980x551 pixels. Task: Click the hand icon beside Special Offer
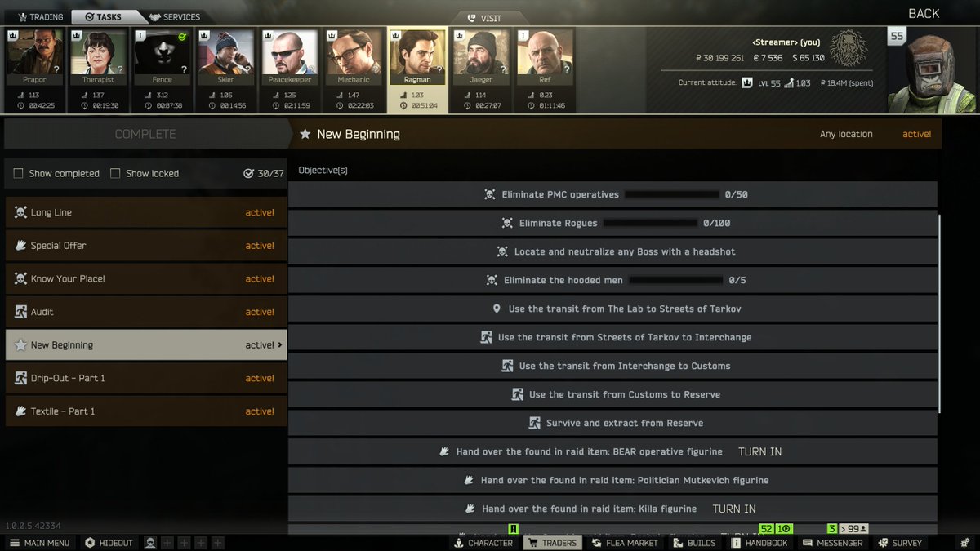click(20, 246)
